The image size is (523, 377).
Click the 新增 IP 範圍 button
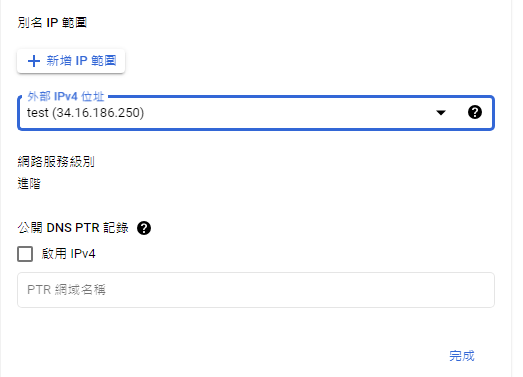[x=71, y=61]
